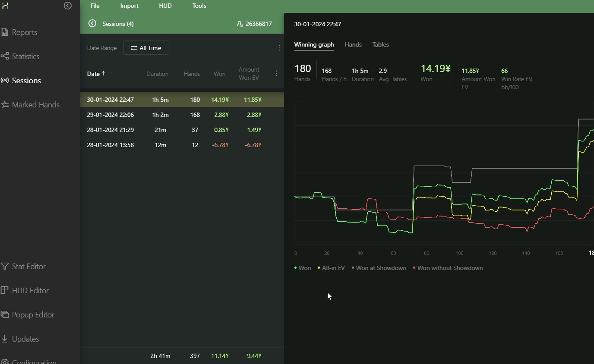Open the Tools menu
The width and height of the screenshot is (594, 364).
199,6
